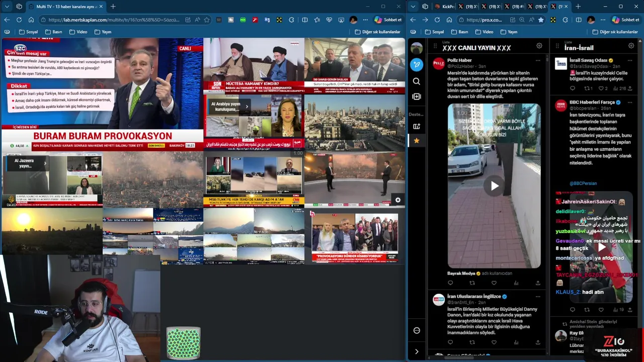Reply to the Pollz Haber post
This screenshot has width=644, height=362.
point(450,283)
